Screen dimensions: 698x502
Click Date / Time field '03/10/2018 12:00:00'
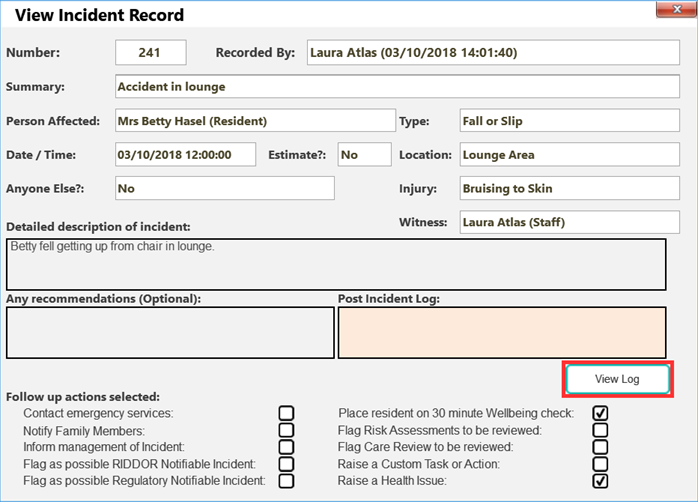point(185,154)
